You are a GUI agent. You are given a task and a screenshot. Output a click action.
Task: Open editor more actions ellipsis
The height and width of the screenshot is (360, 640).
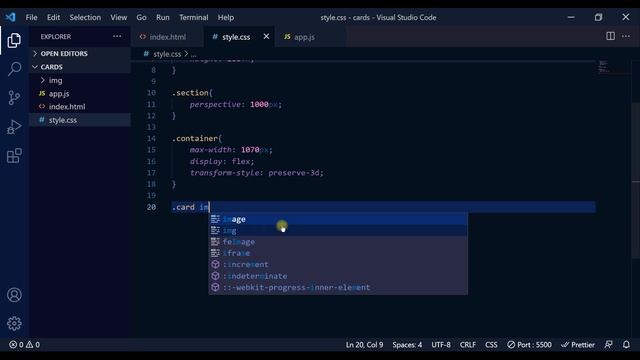626,36
